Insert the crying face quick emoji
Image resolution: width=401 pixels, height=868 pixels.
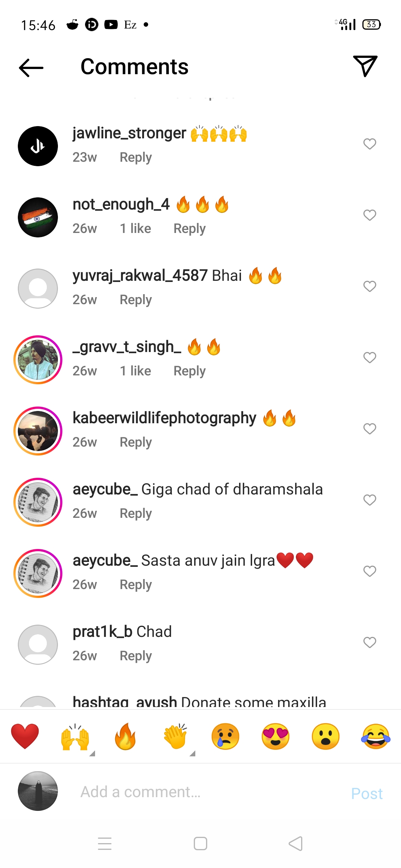point(225,736)
